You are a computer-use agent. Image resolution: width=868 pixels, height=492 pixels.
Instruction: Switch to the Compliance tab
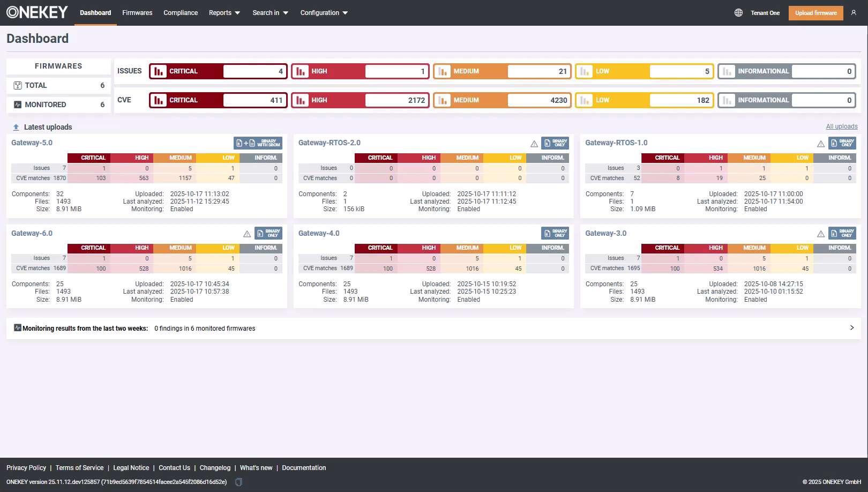181,13
